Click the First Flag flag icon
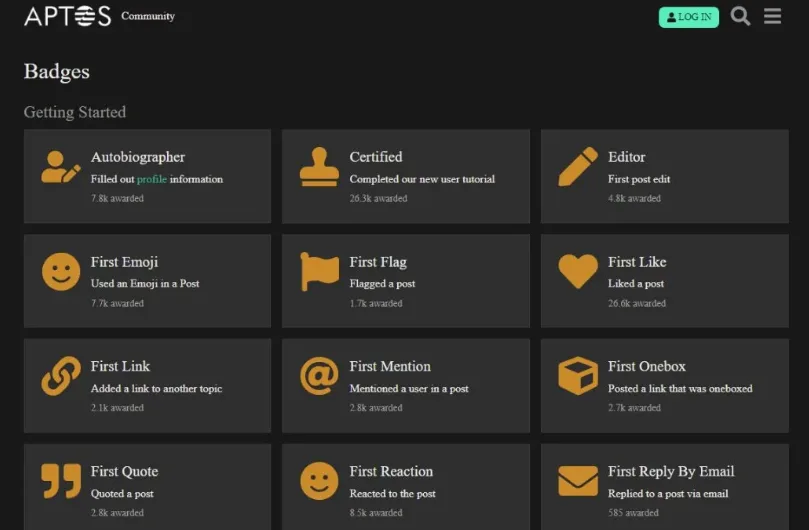Screen dimensions: 809x530 [x=319, y=271]
